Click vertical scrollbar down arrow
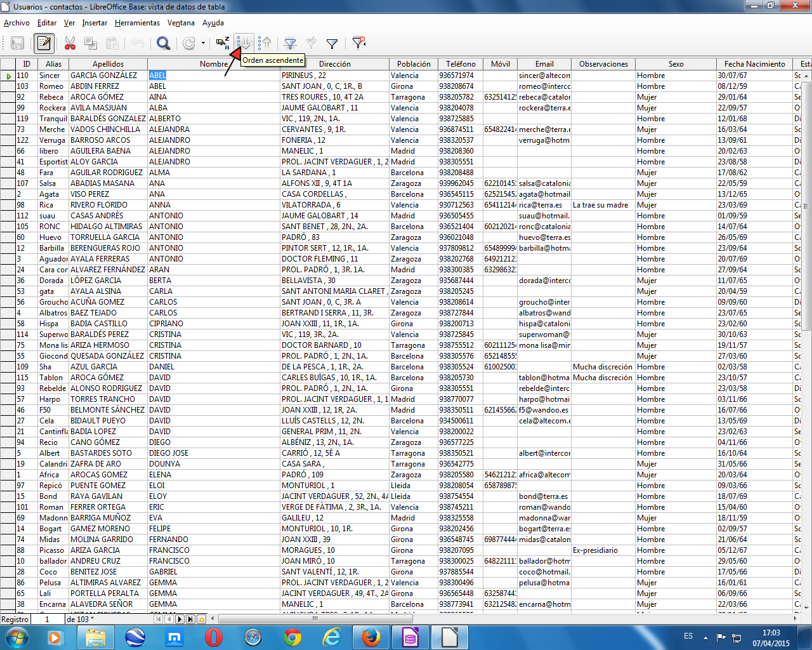The image size is (812, 650). (806, 607)
